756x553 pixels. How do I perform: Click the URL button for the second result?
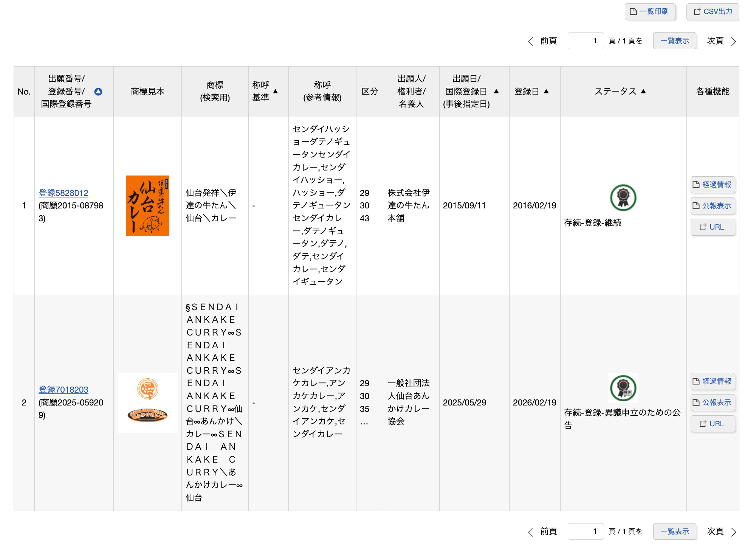coord(713,424)
